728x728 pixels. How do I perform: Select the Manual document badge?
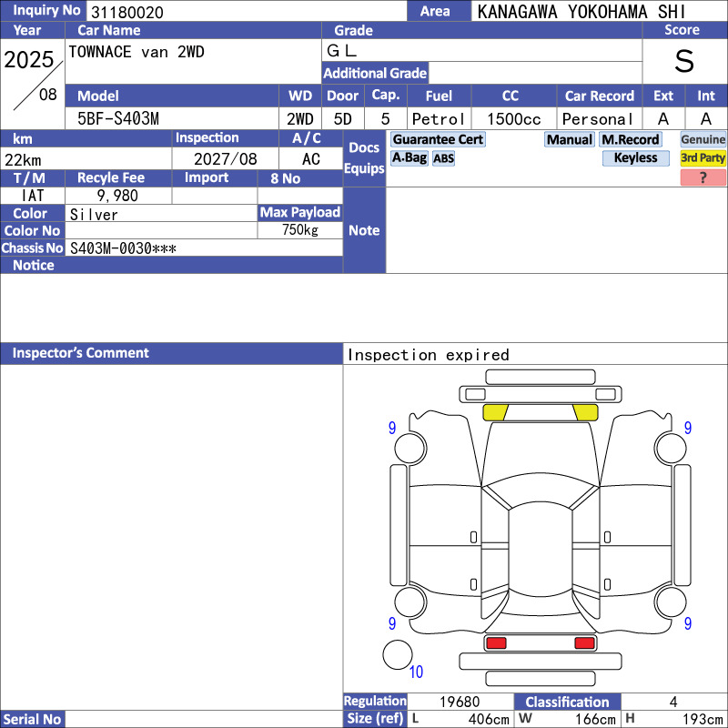pyautogui.click(x=570, y=139)
